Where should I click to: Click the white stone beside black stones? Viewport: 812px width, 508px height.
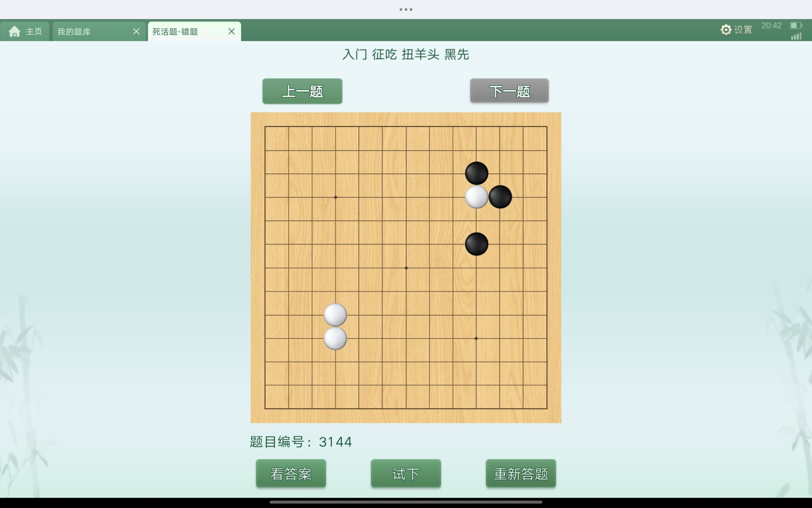[x=476, y=197]
